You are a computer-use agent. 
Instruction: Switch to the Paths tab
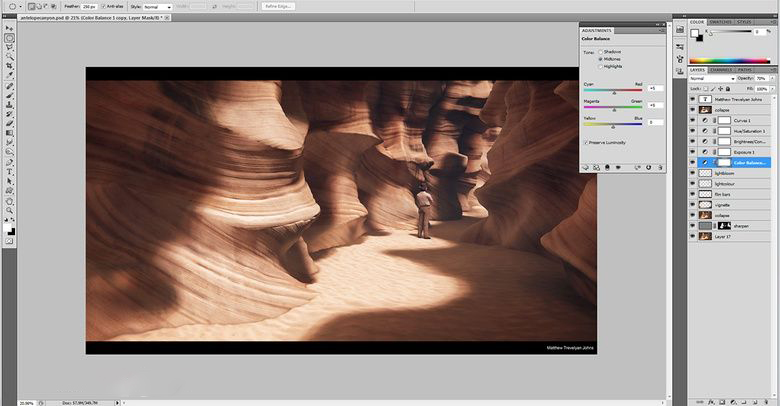[x=744, y=70]
